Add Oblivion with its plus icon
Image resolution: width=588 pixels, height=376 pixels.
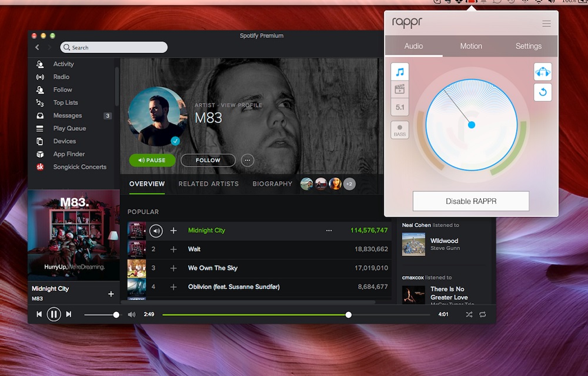173,287
